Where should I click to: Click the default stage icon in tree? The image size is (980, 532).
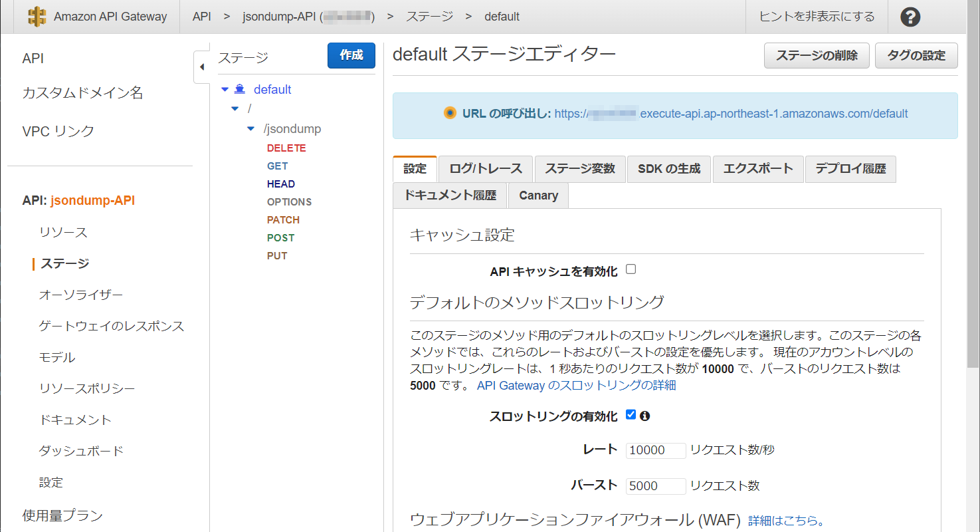[x=241, y=90]
